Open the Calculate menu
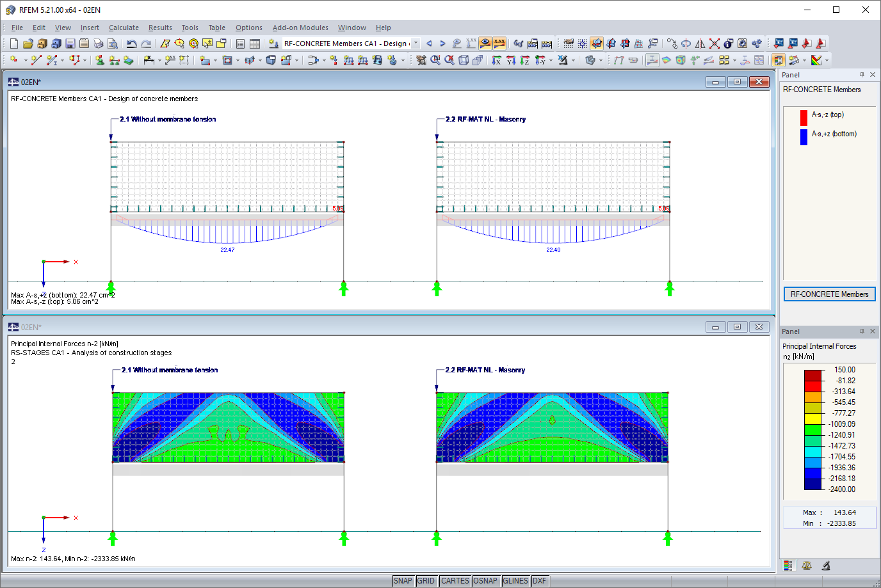Viewport: 881px width, 588px height. click(x=124, y=28)
